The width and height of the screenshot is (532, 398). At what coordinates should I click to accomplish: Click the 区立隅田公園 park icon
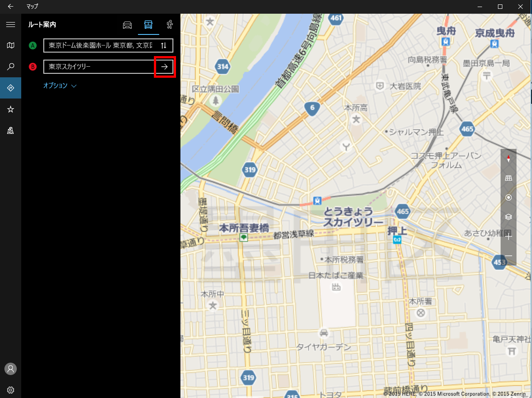(216, 100)
